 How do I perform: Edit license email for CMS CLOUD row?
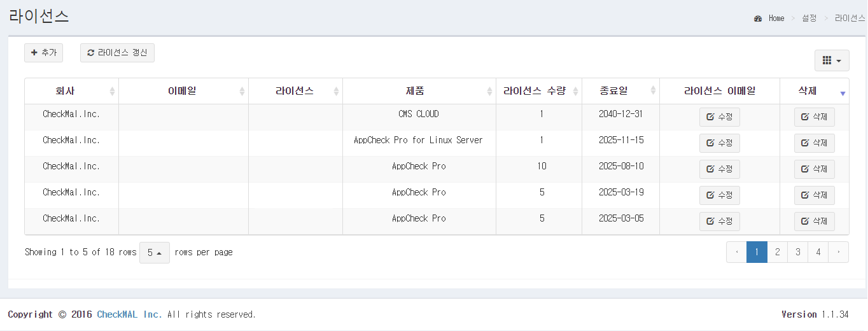tap(719, 117)
